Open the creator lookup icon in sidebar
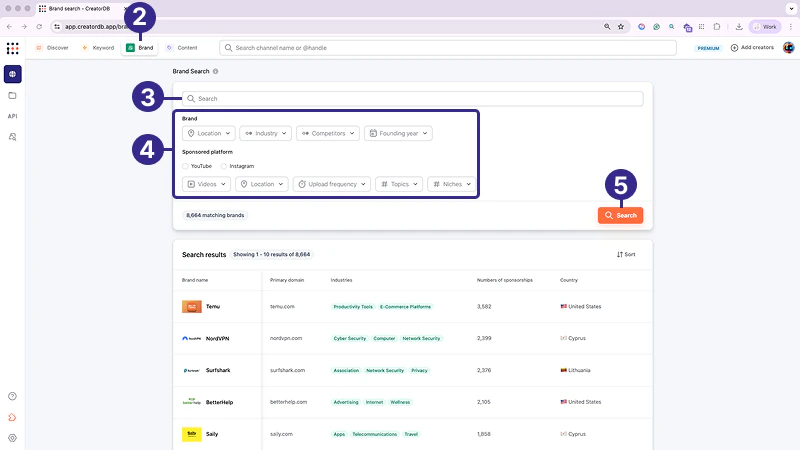The image size is (800, 450). click(13, 137)
